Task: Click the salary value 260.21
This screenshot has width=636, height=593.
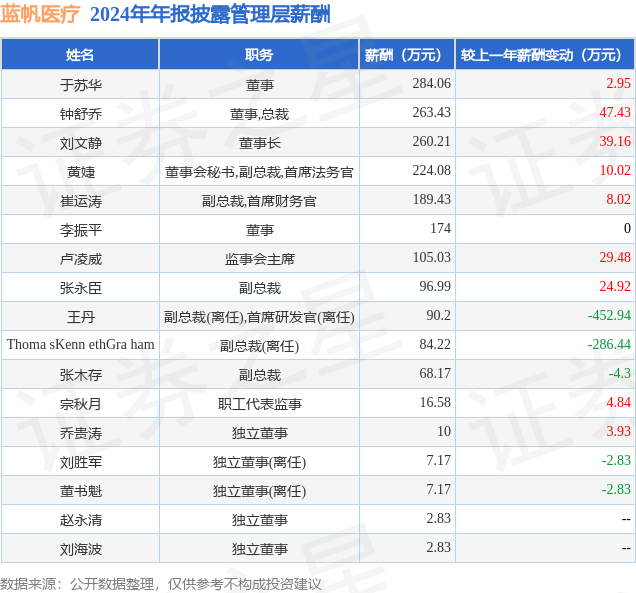Action: (432, 141)
